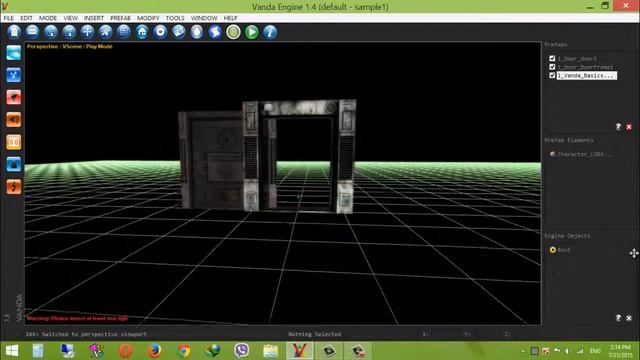640x360 pixels.
Task: Click the circular disc toolbar icon
Action: click(160, 32)
